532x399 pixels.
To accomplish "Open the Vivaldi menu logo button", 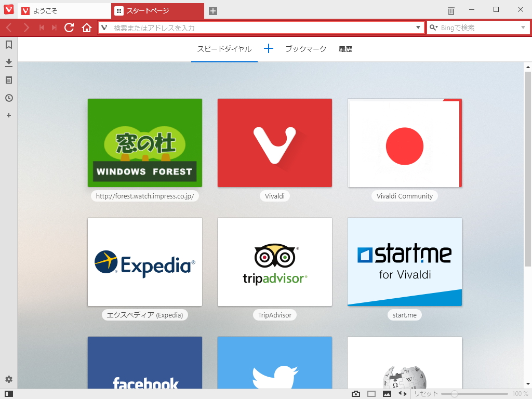I will pyautogui.click(x=8, y=9).
